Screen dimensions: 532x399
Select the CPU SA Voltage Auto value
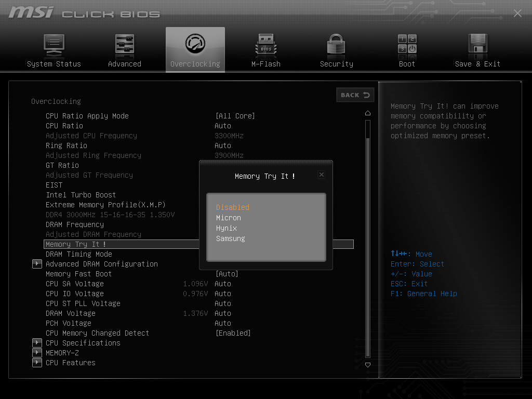pos(223,284)
